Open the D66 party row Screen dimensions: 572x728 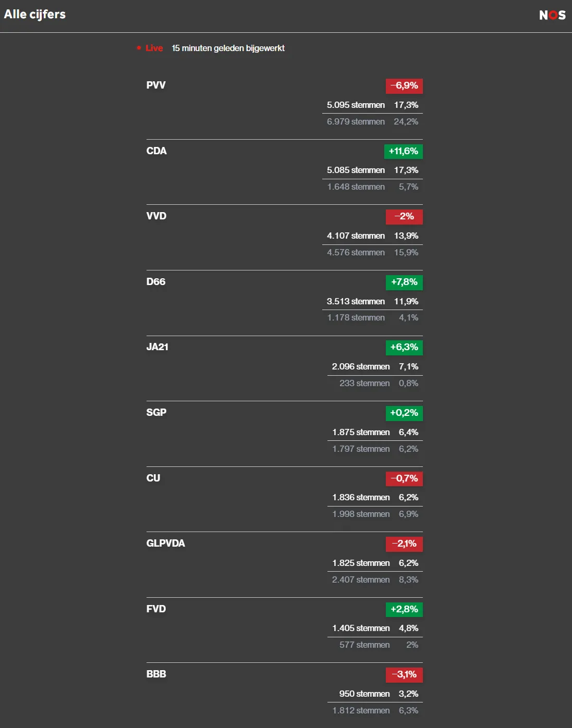click(x=156, y=281)
